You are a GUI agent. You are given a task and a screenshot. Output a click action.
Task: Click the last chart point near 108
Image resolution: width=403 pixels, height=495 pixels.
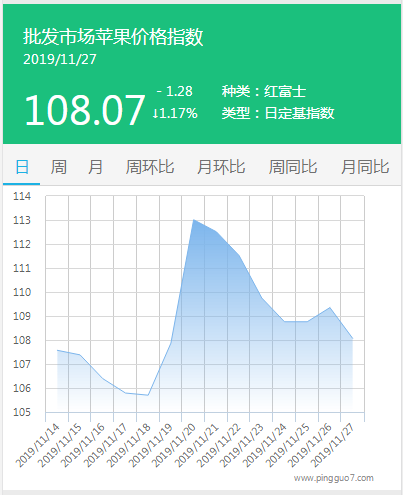click(x=352, y=338)
